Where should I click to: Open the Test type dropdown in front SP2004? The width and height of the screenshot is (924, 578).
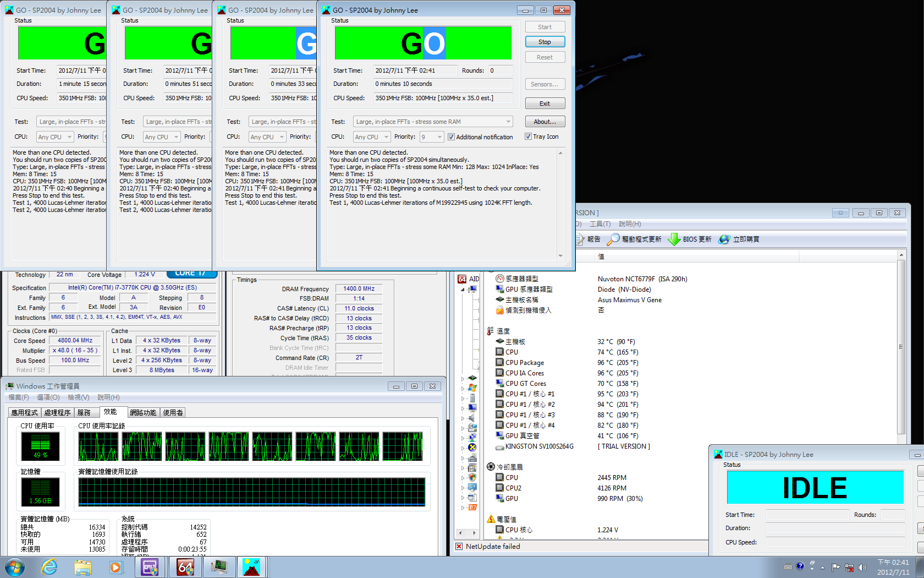click(x=433, y=122)
